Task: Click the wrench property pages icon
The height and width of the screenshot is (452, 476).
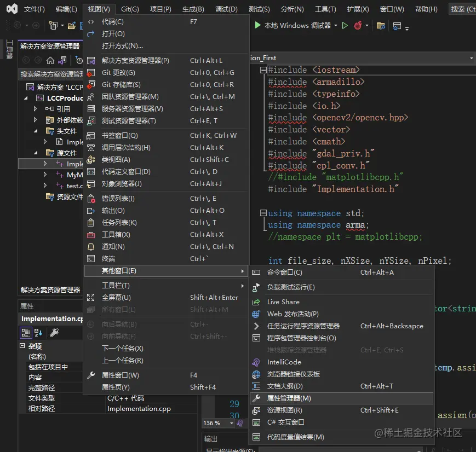Action: [x=54, y=333]
